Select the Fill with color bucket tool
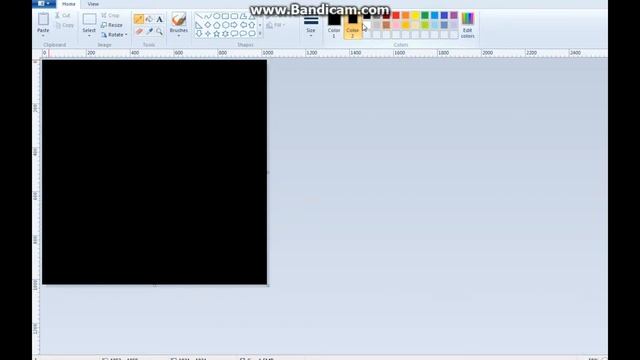This screenshot has width=640, height=360. click(149, 19)
